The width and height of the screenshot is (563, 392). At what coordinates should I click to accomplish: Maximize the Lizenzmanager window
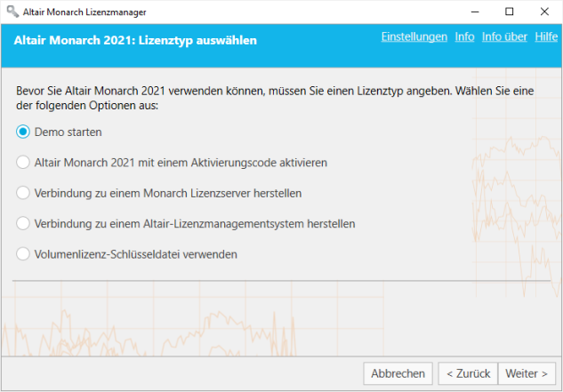pos(510,12)
